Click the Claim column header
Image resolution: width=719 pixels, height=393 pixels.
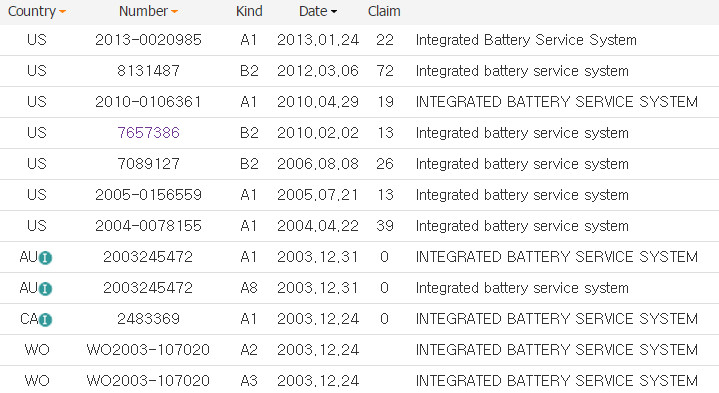pos(384,11)
